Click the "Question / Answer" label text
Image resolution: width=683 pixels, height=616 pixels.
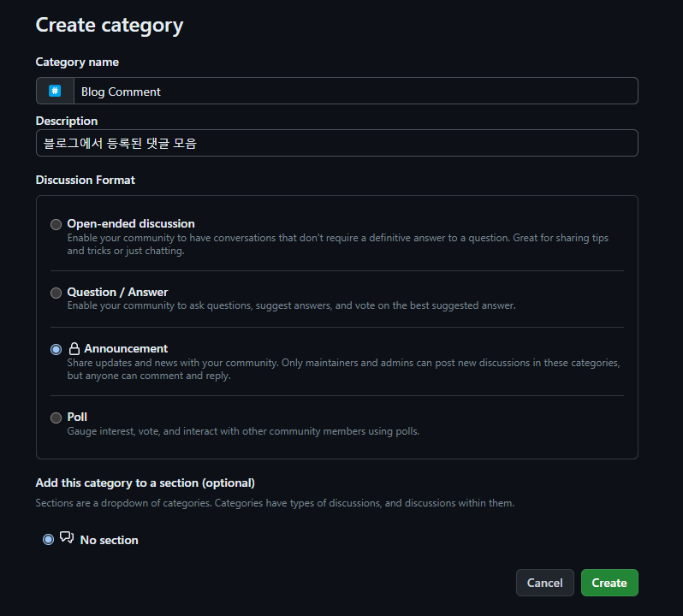coord(117,292)
